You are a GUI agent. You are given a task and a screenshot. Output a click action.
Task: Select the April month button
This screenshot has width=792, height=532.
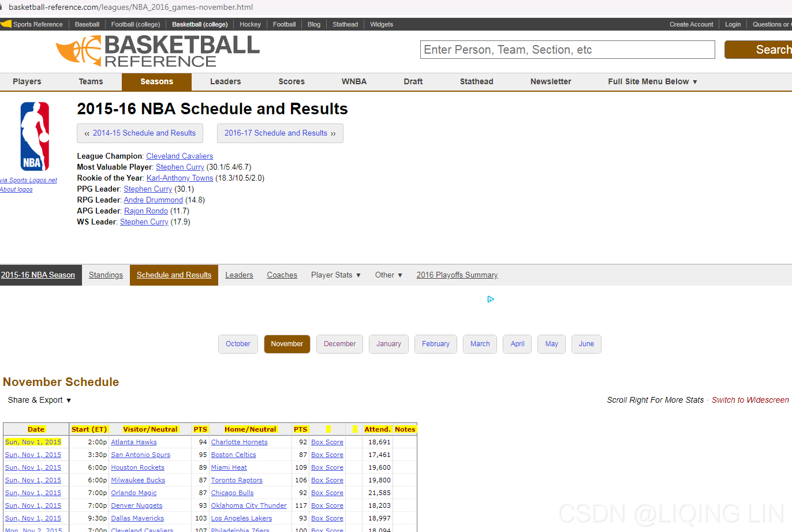point(517,344)
